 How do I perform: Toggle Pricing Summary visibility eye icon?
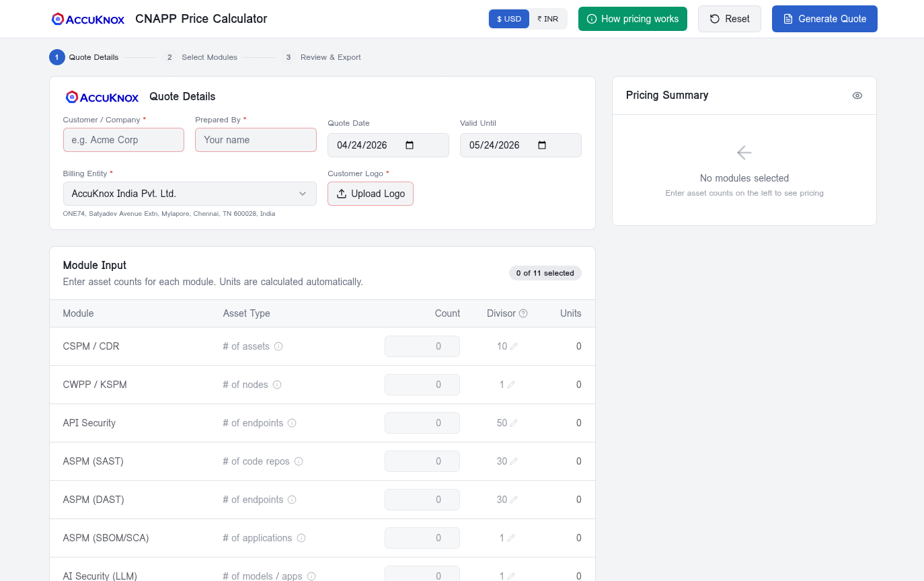pyautogui.click(x=857, y=95)
